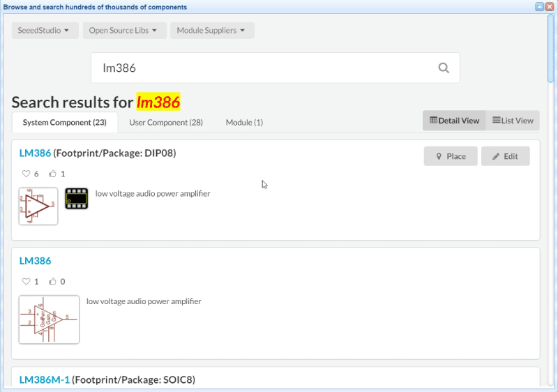Thumbs up the LM386 DIP08 component
558x392 pixels.
click(x=52, y=174)
